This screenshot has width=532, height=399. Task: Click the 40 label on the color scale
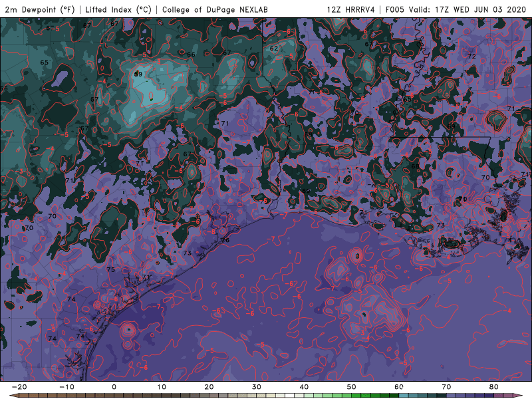[x=304, y=387]
